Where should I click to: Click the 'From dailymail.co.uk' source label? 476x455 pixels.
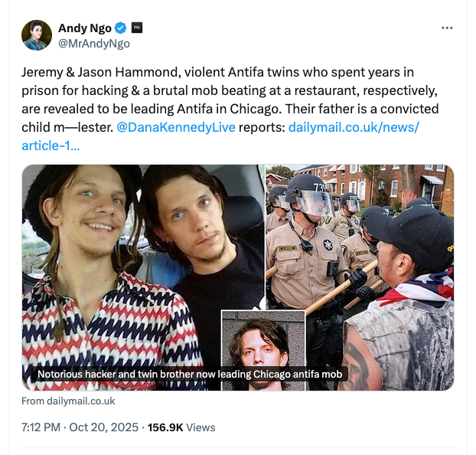point(68,401)
